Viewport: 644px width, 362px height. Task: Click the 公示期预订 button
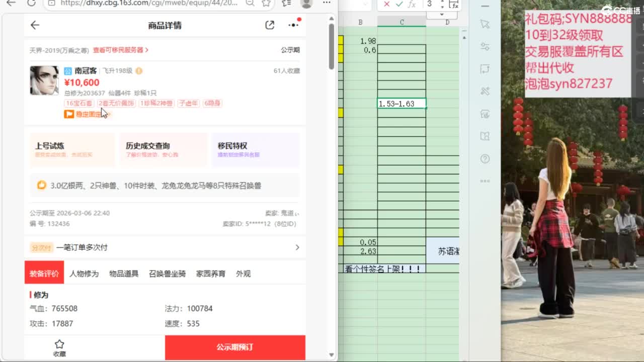click(x=235, y=347)
